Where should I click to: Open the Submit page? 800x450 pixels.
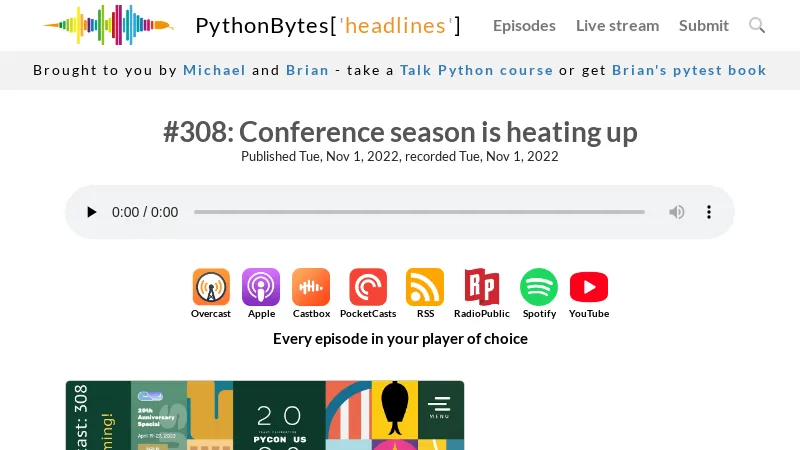pyautogui.click(x=704, y=26)
